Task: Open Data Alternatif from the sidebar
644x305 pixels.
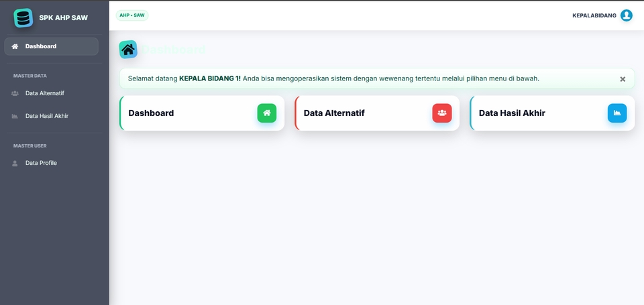Action: tap(45, 93)
